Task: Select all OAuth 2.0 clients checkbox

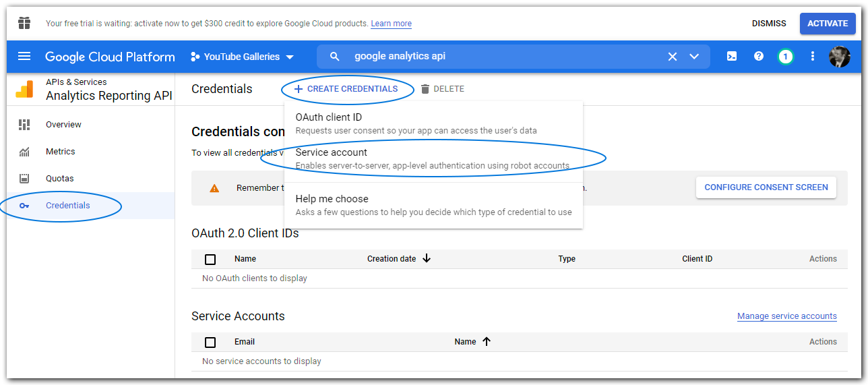Action: click(210, 259)
